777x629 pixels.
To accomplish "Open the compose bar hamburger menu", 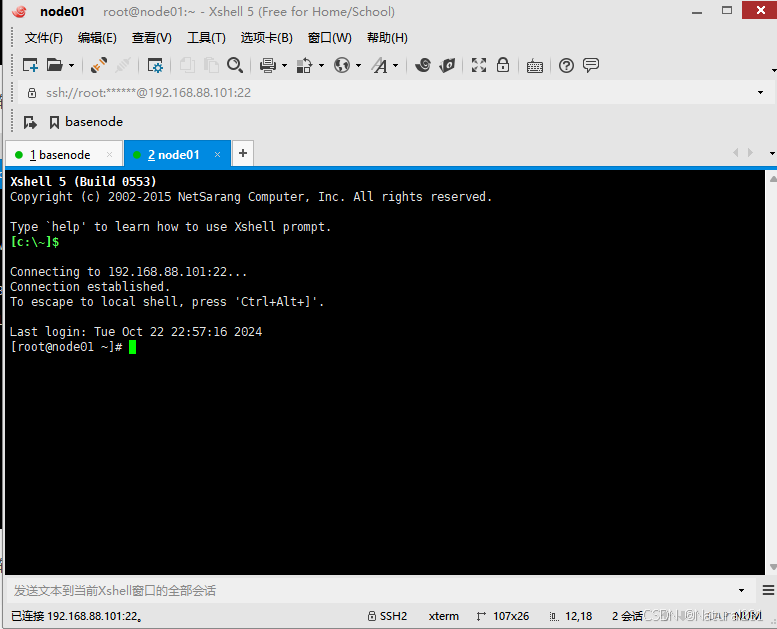I will (x=769, y=590).
